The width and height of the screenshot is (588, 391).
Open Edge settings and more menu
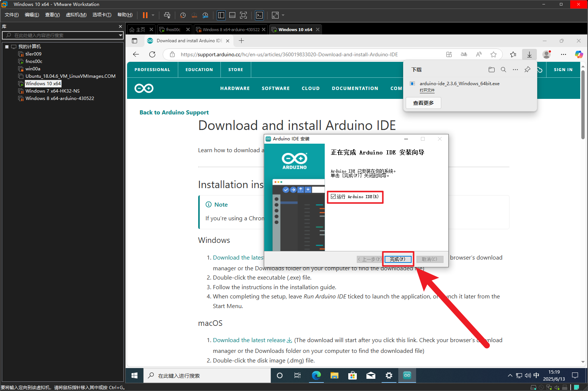pos(564,54)
